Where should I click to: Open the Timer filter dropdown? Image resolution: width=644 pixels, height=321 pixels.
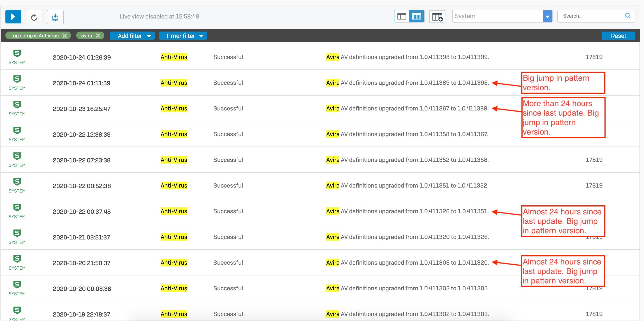183,36
